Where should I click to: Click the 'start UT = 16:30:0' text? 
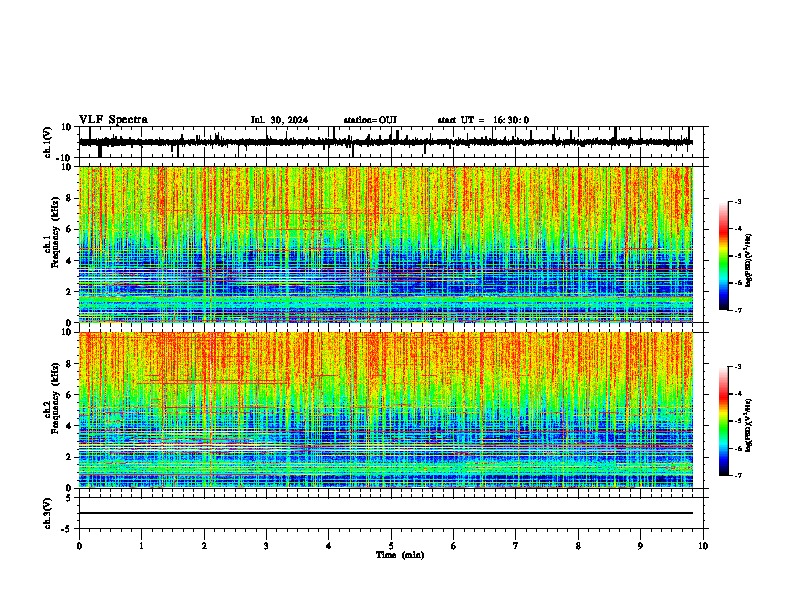click(483, 120)
